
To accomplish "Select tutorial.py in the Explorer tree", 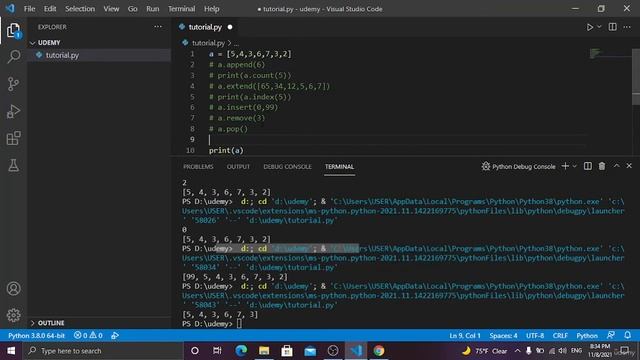I will pyautogui.click(x=99, y=55).
